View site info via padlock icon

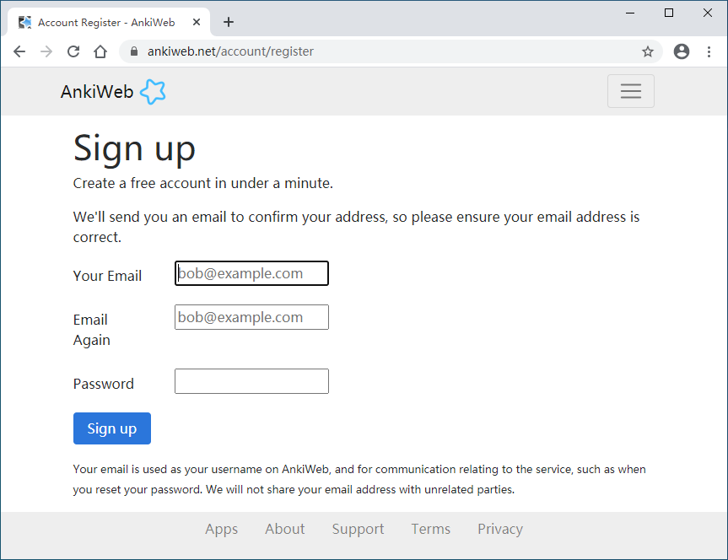[x=134, y=51]
